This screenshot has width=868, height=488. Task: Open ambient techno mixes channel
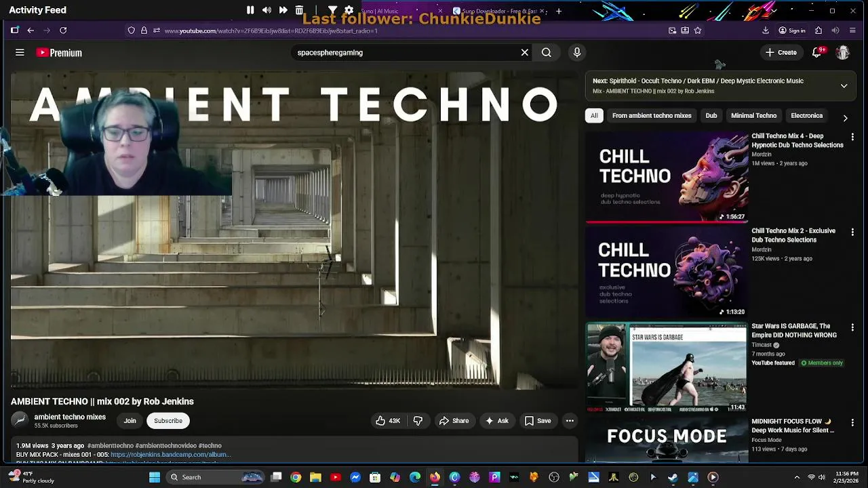click(70, 417)
